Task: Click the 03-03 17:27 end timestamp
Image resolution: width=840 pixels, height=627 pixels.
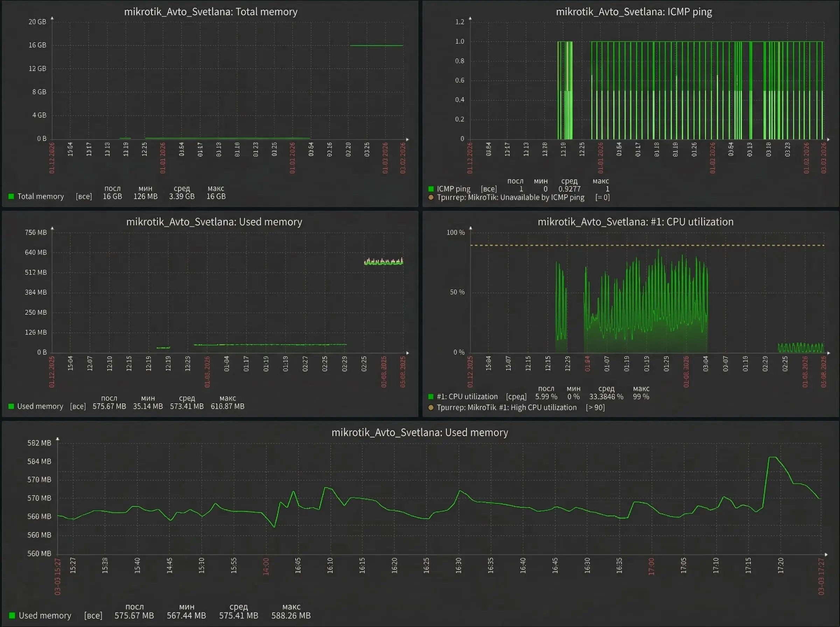Action: (x=821, y=576)
